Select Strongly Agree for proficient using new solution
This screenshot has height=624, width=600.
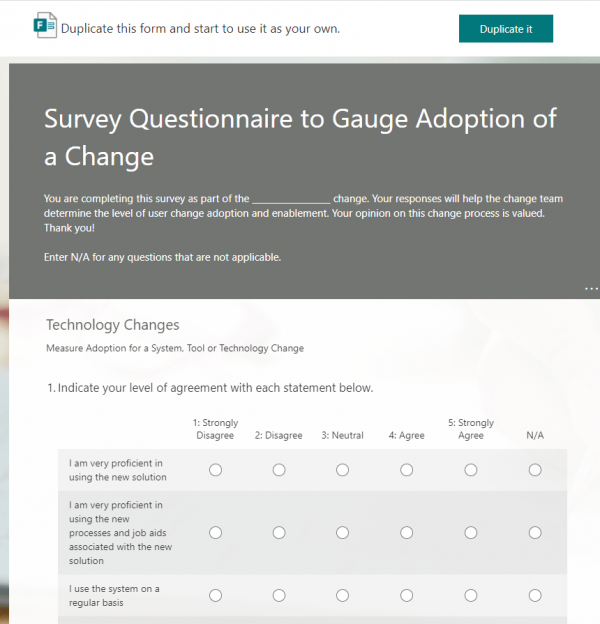[470, 470]
